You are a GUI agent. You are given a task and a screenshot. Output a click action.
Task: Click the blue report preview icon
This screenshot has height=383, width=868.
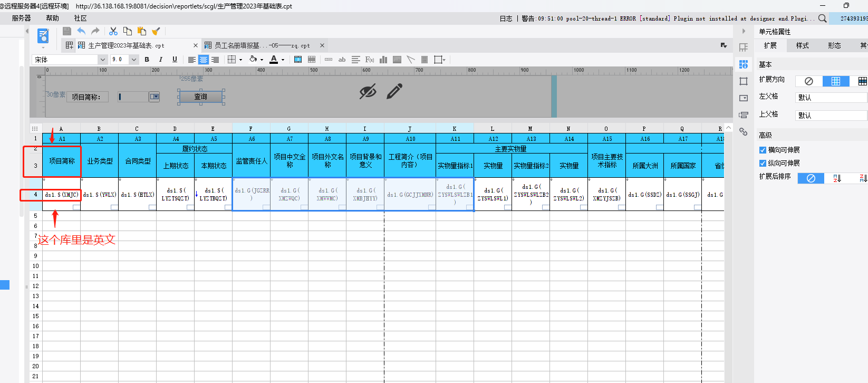pos(43,36)
